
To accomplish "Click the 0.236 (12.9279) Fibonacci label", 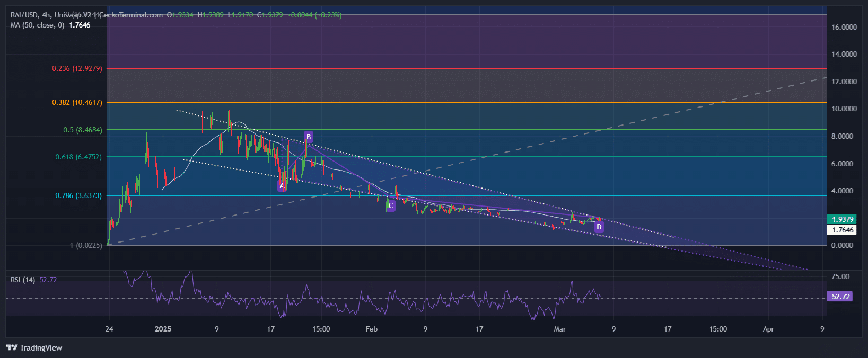I will pyautogui.click(x=77, y=69).
